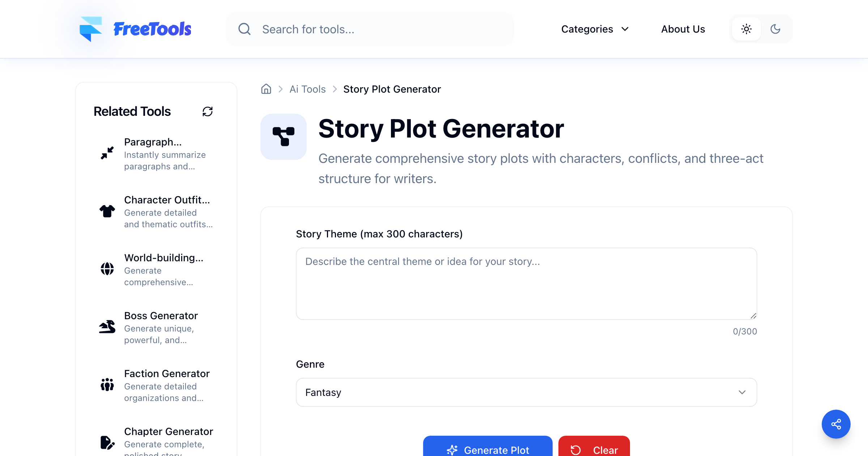
Task: Click the Story Theme textarea resize handle
Action: click(753, 316)
